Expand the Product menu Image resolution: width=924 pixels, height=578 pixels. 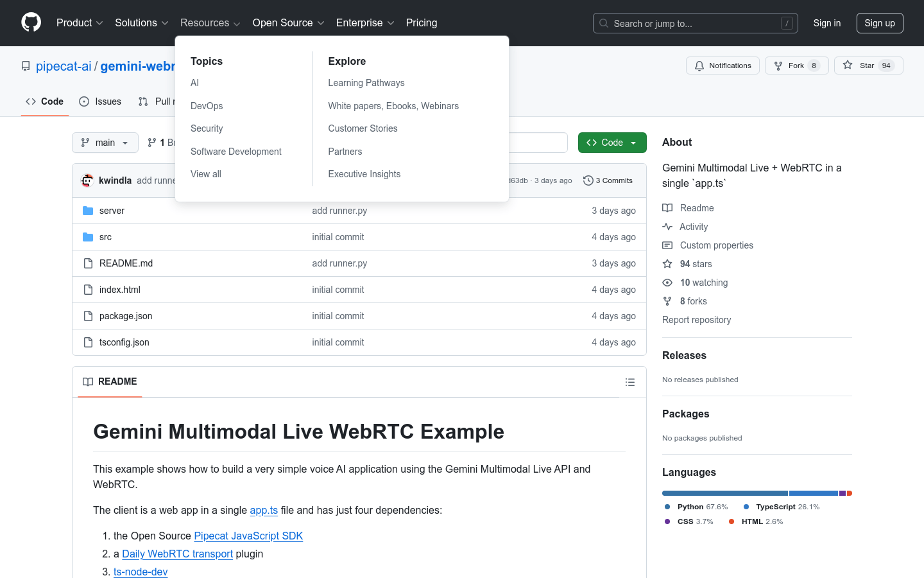(x=80, y=22)
